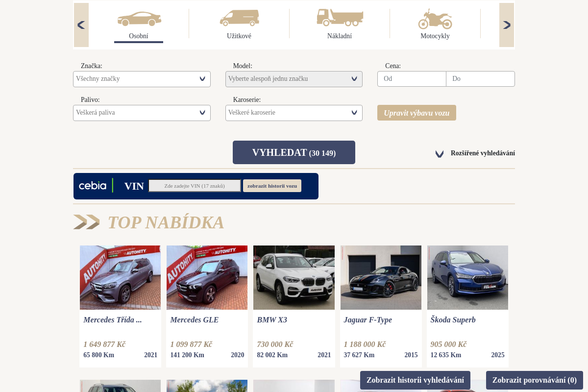Viewport: 588px width, 392px height.
Task: Click the mileage 141 200 Km
Action: coord(187,355)
